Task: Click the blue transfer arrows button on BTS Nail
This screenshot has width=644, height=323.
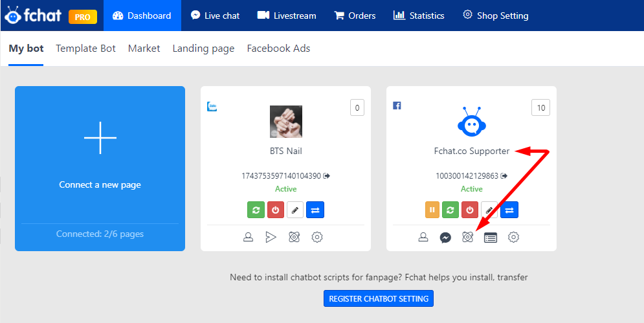Action: click(315, 210)
